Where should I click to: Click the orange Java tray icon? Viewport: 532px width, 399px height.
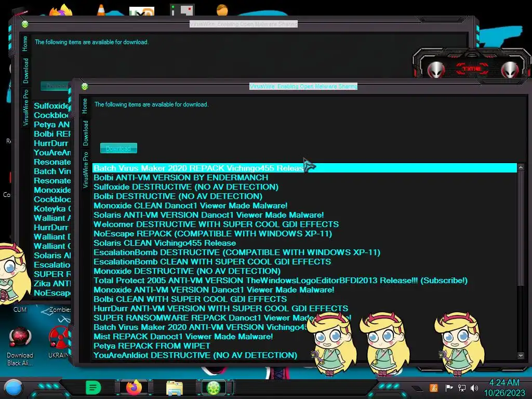tap(433, 388)
